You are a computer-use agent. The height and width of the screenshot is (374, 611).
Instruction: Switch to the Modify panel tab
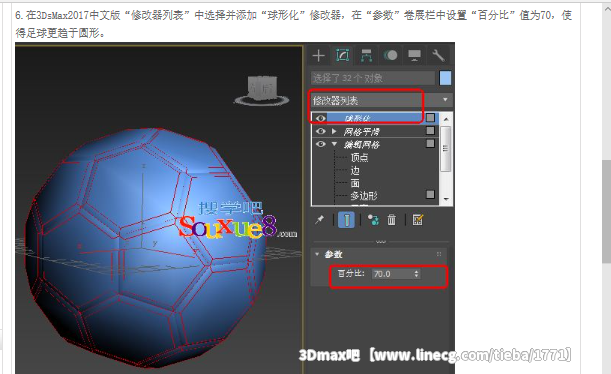[x=342, y=56]
